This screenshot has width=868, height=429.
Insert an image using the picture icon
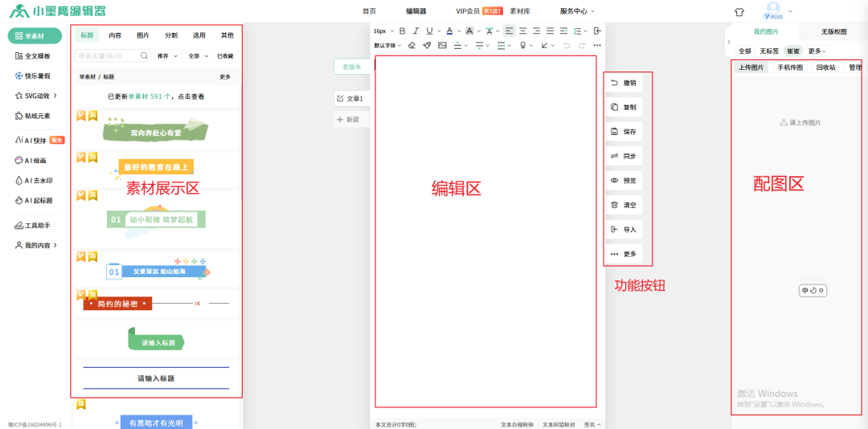click(x=442, y=46)
